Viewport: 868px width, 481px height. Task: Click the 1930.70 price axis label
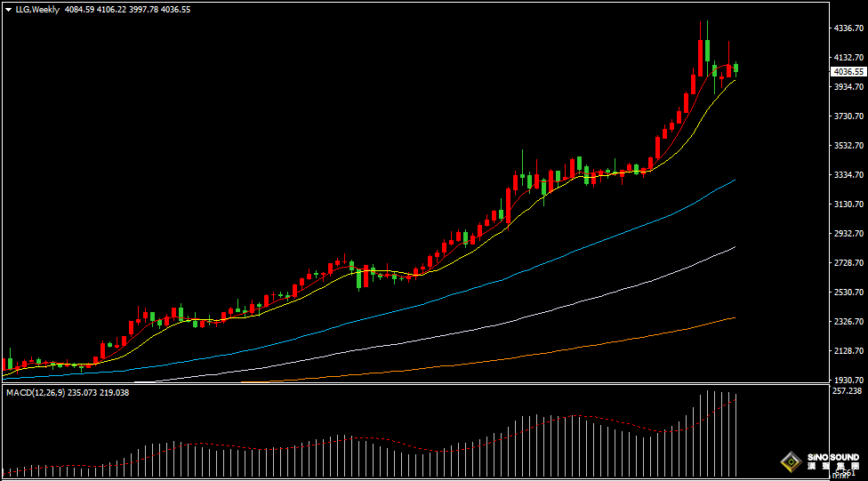[x=846, y=380]
